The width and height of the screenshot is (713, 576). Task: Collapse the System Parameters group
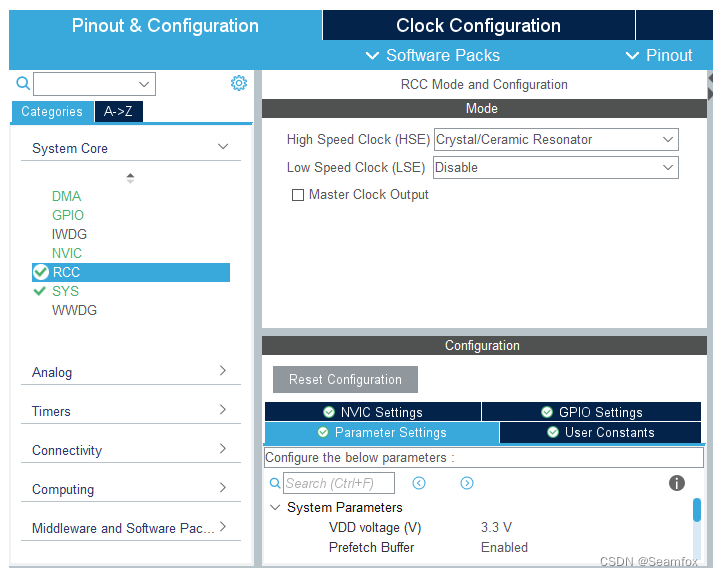(275, 507)
